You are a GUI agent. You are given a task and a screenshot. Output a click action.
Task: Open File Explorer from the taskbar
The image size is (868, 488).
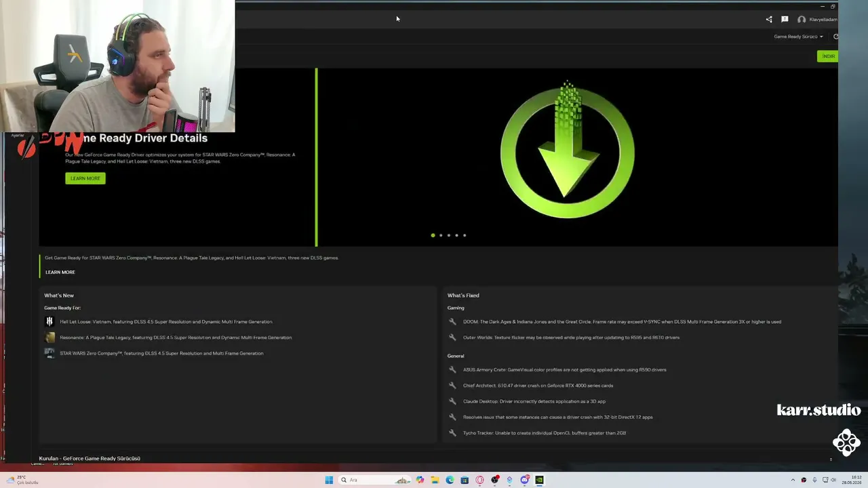[x=435, y=480]
